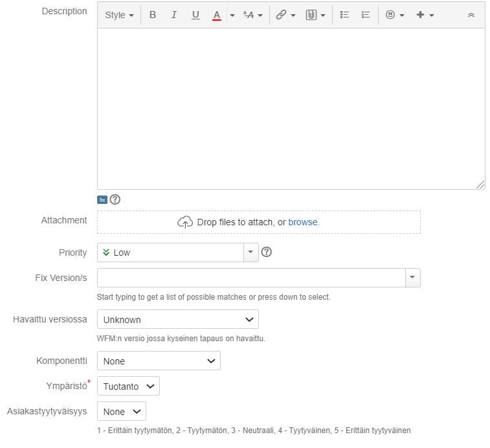Open the insert link menu

(285, 15)
